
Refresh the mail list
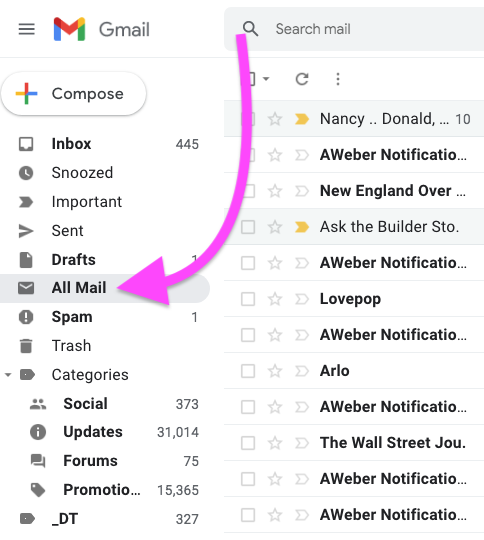[x=302, y=79]
